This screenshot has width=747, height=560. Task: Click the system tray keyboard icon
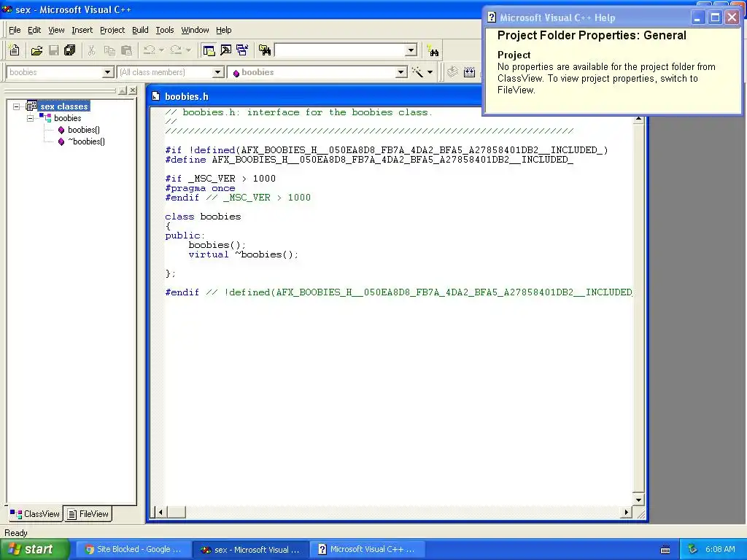click(665, 550)
